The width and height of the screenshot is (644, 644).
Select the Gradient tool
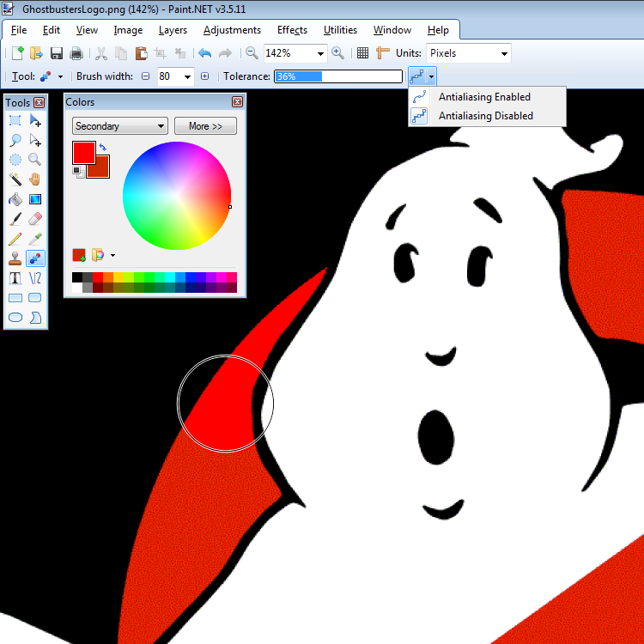tap(35, 199)
